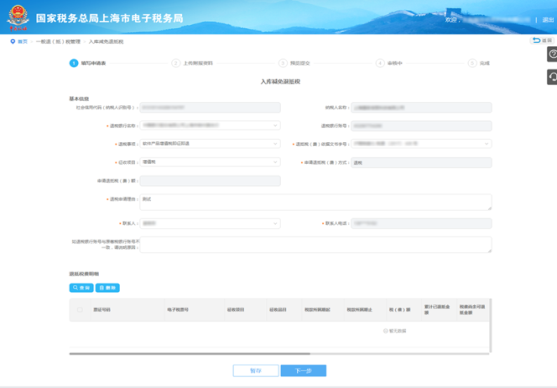The image size is (557, 388).
Task: Click the 暂存 save draft button
Action: [256, 371]
